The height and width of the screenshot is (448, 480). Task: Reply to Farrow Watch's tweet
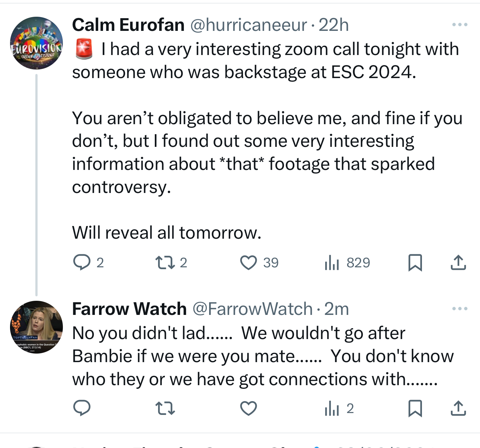(82, 408)
